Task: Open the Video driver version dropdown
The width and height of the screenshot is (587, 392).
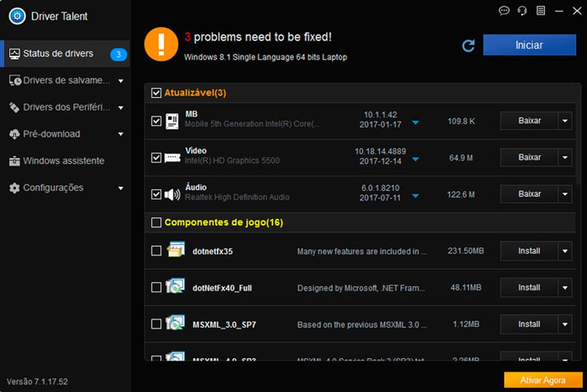Action: coord(416,157)
